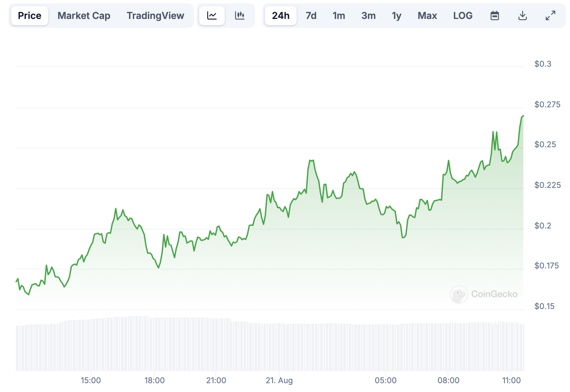
Task: Set range to 3m
Action: pyautogui.click(x=368, y=16)
